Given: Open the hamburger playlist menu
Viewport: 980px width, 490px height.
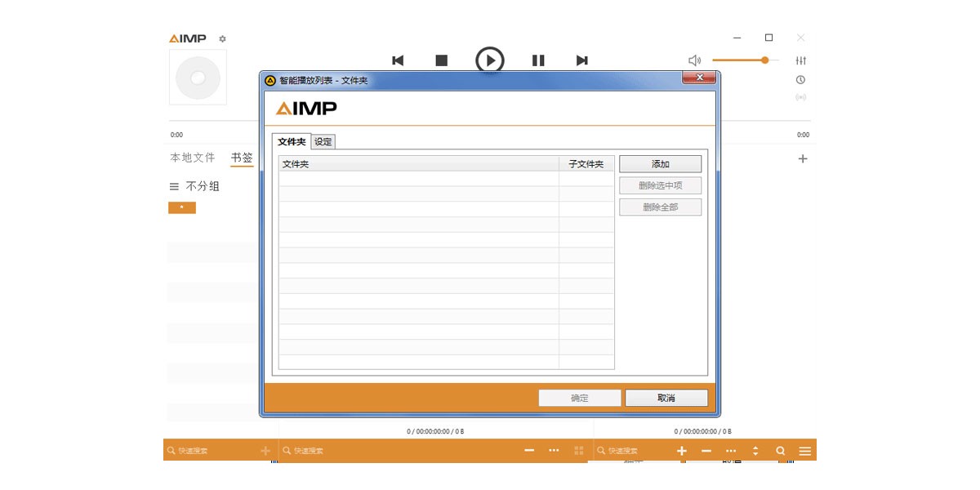Looking at the screenshot, I should [805, 450].
